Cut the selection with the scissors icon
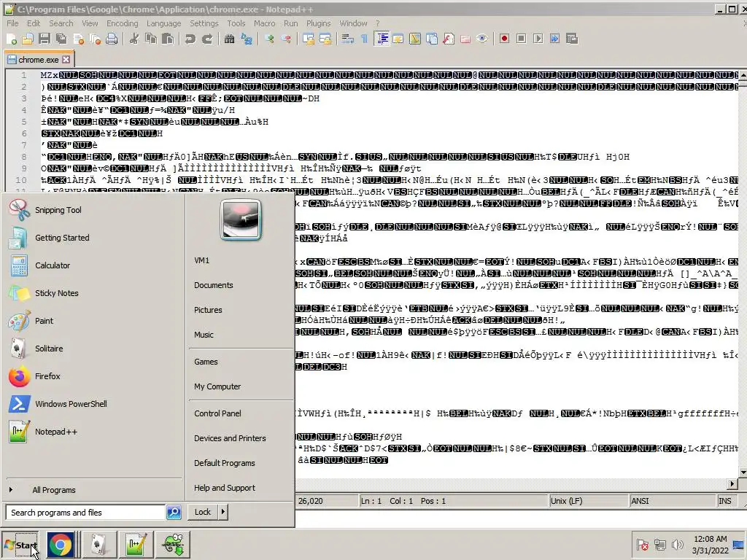The height and width of the screenshot is (560, 747). [x=134, y=39]
